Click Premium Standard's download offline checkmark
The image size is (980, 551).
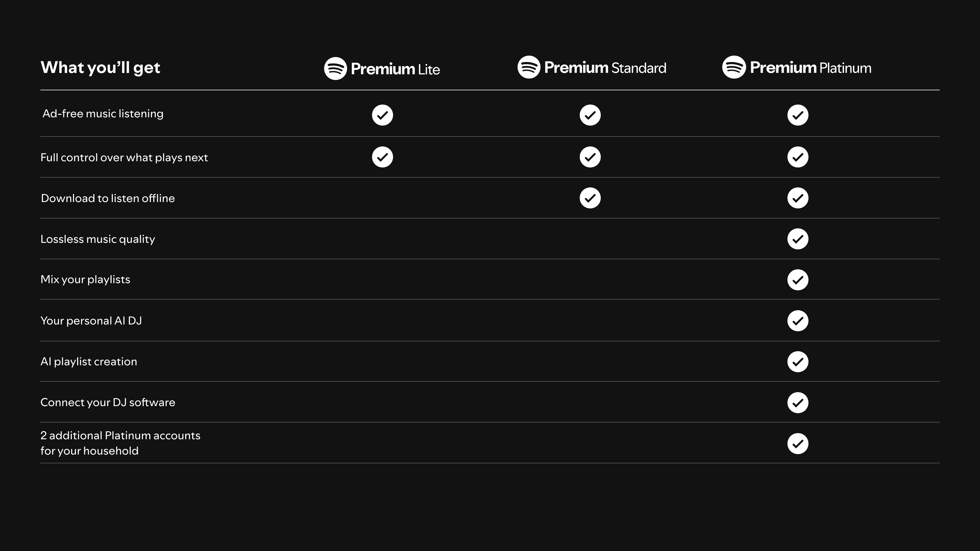pyautogui.click(x=590, y=198)
